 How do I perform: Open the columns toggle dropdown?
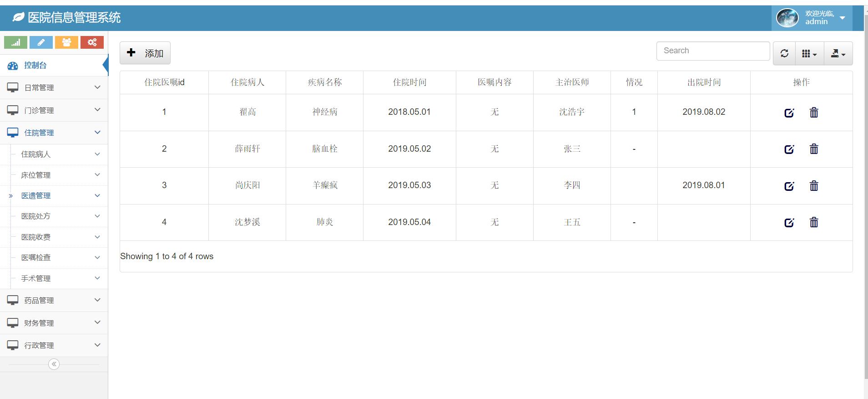(809, 53)
